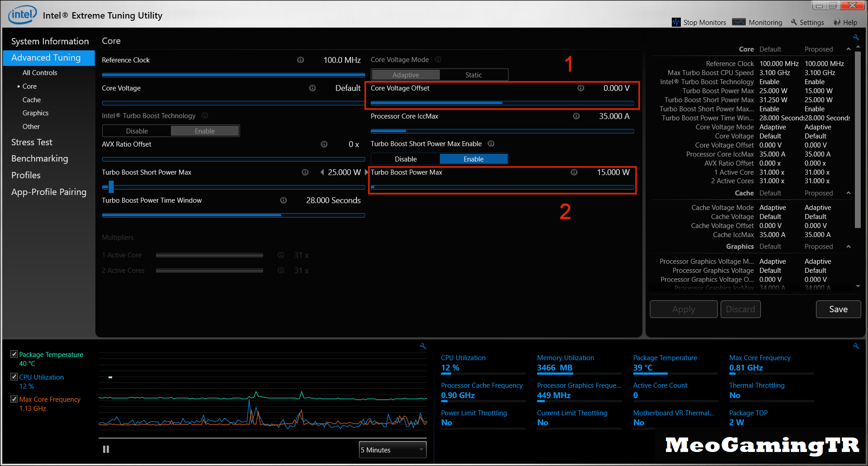Click info icon for AVX Ratio Offset
This screenshot has width=868, height=466.
pyautogui.click(x=324, y=144)
